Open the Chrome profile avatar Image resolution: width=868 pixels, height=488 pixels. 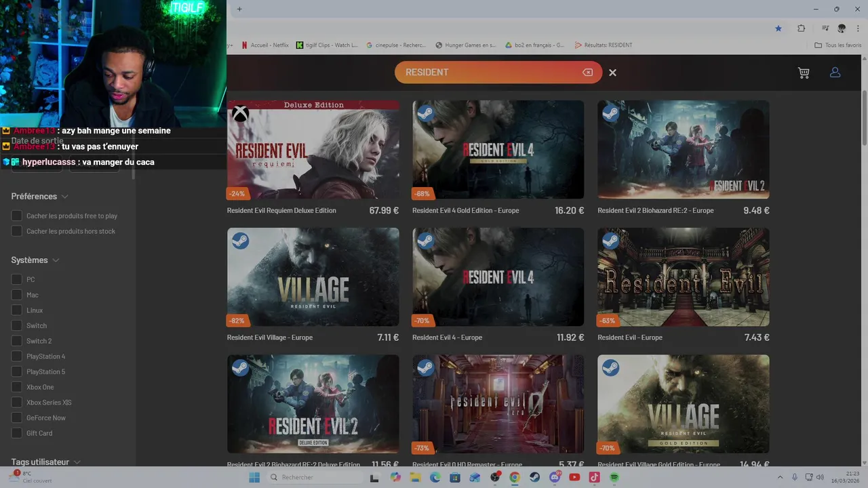[x=842, y=28]
